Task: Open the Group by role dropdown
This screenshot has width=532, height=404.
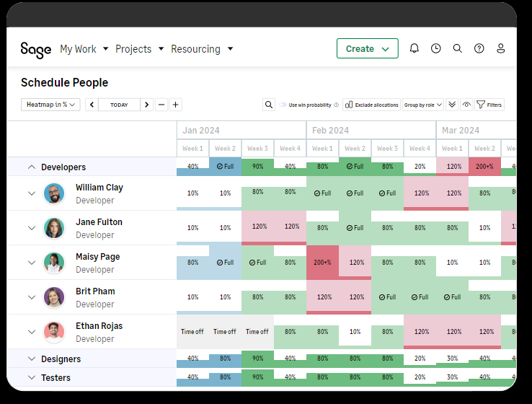Action: coord(422,105)
